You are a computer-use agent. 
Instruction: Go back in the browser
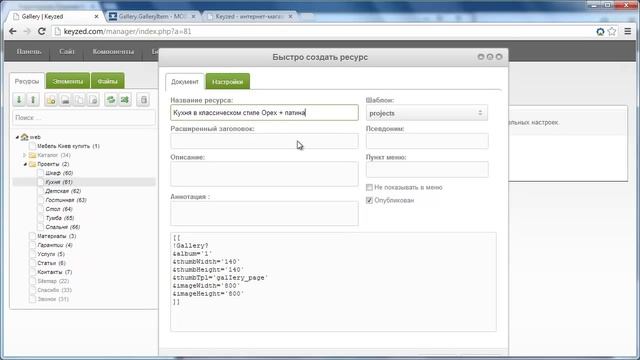pyautogui.click(x=13, y=31)
